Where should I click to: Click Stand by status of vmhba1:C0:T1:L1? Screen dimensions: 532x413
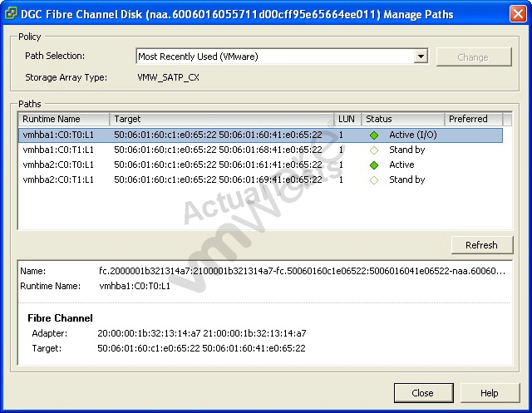click(406, 150)
